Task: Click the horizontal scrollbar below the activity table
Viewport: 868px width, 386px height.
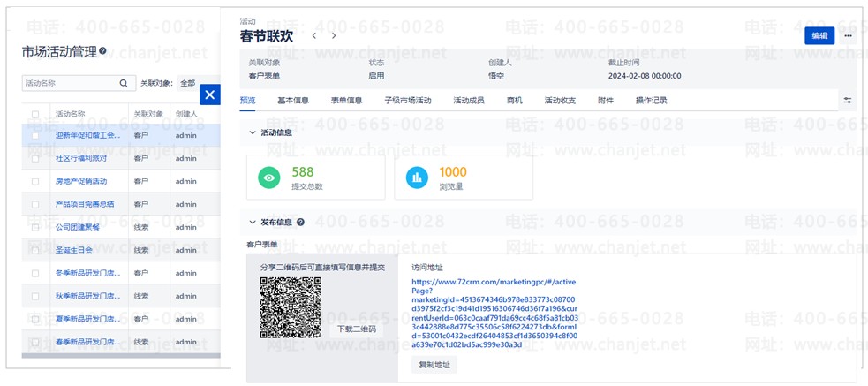Action: [121, 356]
